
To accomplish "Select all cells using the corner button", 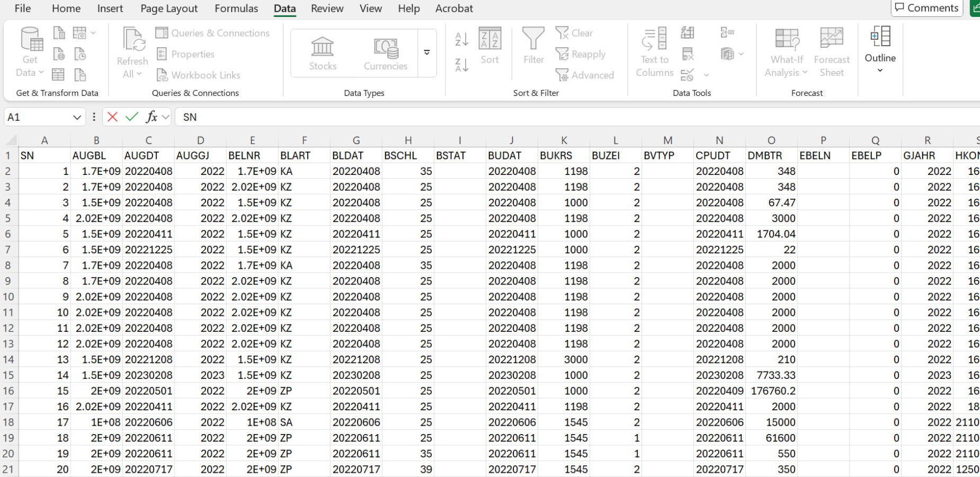I will (10, 140).
